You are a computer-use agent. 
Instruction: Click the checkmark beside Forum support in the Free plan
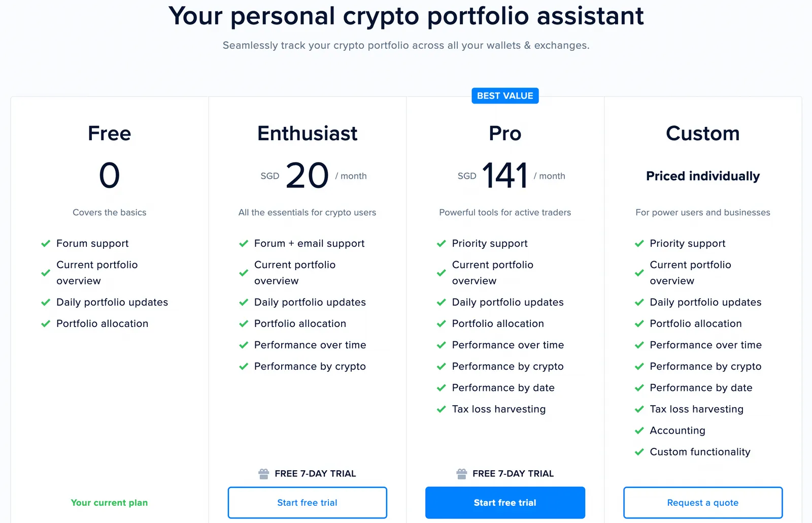point(46,244)
